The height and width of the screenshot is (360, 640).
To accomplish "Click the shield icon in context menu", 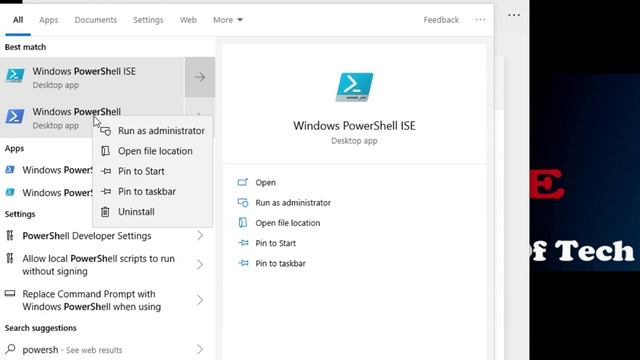I will [x=106, y=131].
